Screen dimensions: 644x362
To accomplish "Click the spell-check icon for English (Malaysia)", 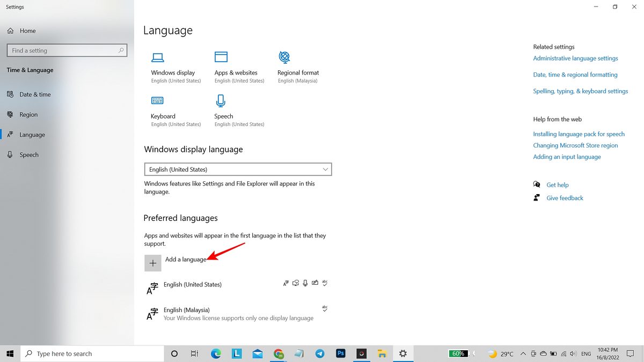I will [x=325, y=308].
